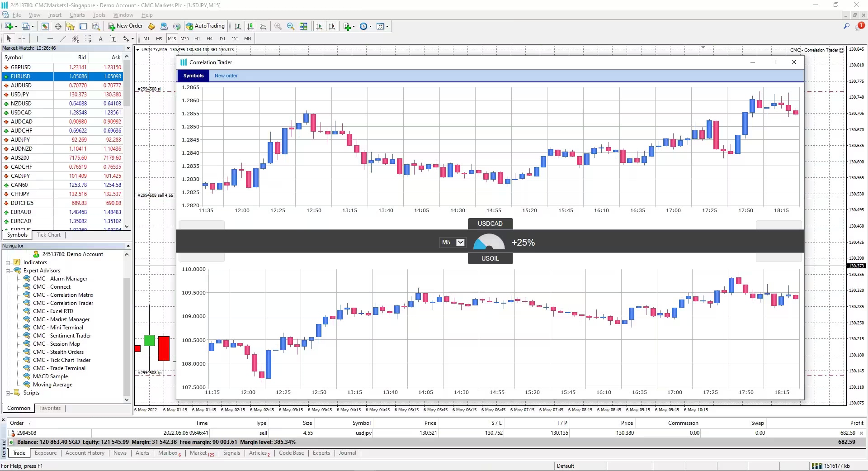Switch to the Account History tab

pos(85,453)
